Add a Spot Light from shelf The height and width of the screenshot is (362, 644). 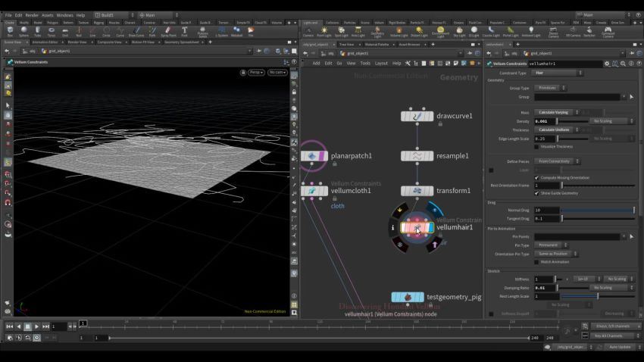341,32
